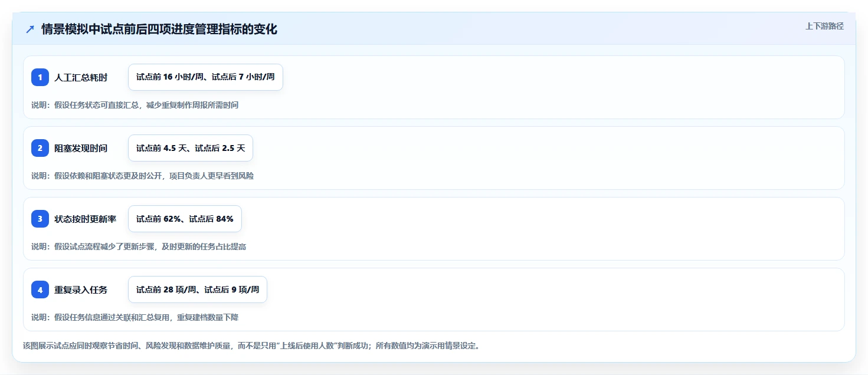The image size is (868, 375).
Task: Click the note starting 说明：假设任务状态可直接汇总
Action: (135, 105)
